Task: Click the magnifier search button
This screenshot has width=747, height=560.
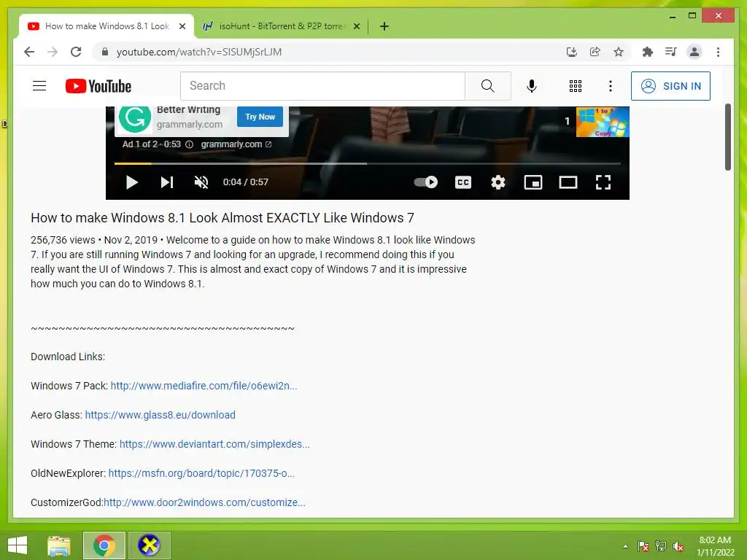Action: pos(488,86)
